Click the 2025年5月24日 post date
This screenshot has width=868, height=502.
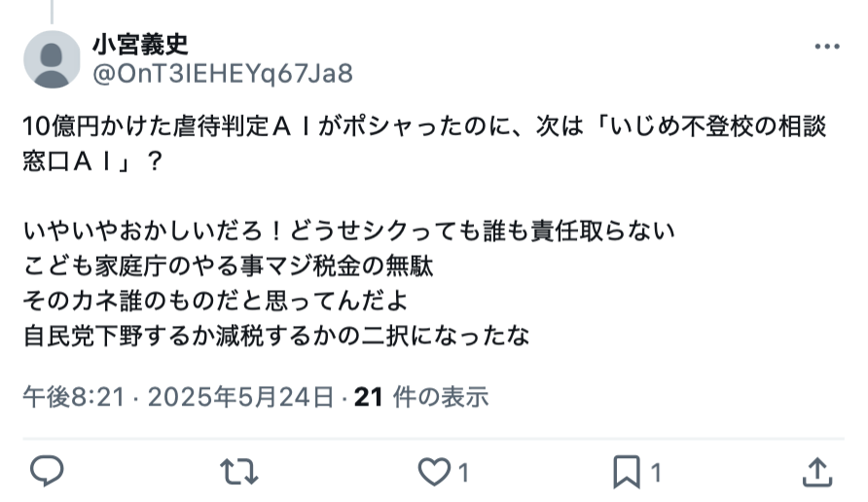(240, 397)
